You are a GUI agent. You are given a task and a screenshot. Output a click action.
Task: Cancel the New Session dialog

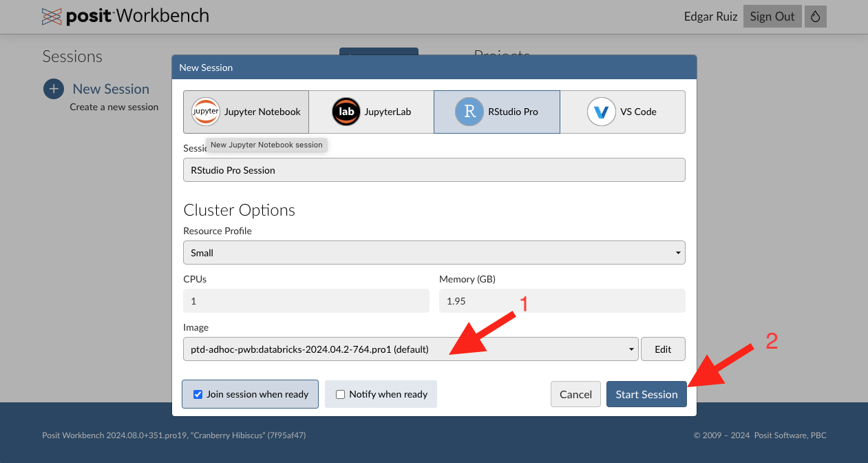click(x=575, y=394)
